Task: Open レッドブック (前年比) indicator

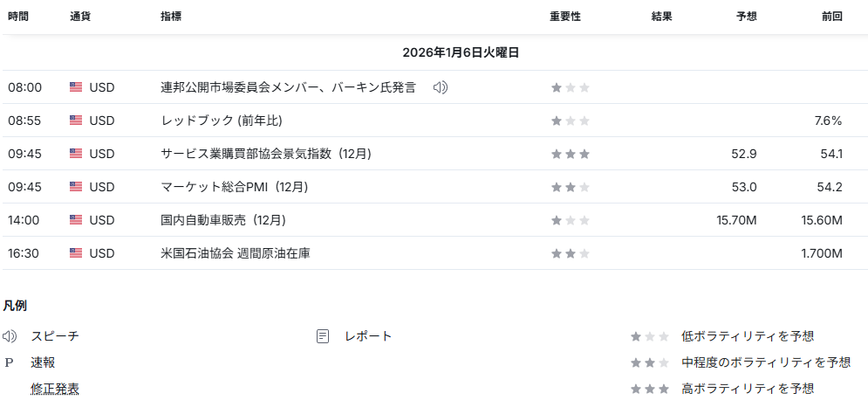Action: 222,121
